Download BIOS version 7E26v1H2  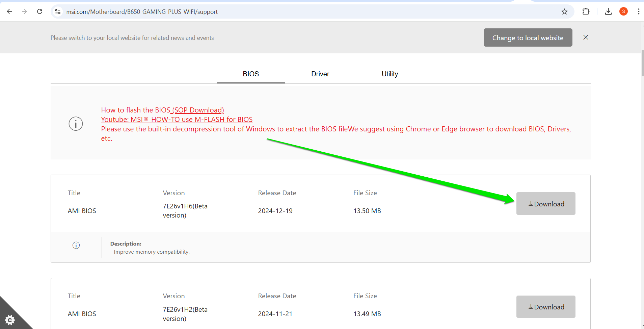coord(546,307)
